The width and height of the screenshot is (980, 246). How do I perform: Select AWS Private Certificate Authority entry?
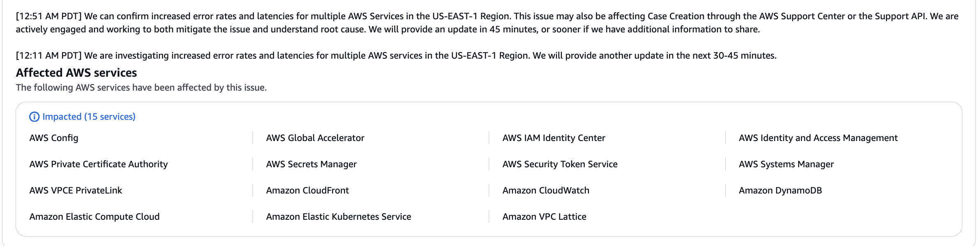[x=99, y=164]
